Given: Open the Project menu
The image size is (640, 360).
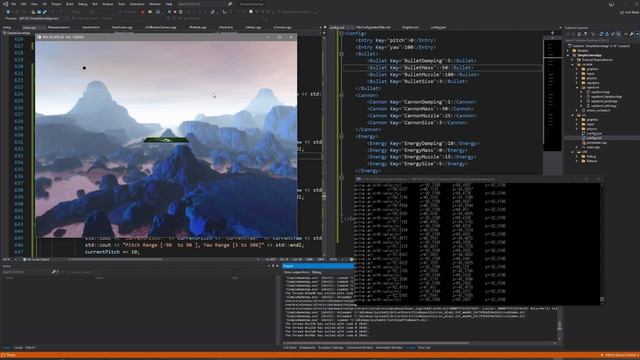Looking at the screenshot, I should pyautogui.click(x=56, y=4).
